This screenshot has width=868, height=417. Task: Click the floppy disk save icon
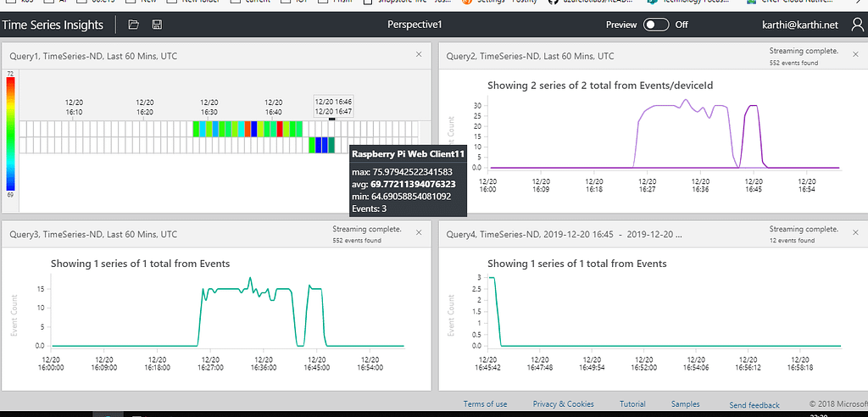(157, 25)
